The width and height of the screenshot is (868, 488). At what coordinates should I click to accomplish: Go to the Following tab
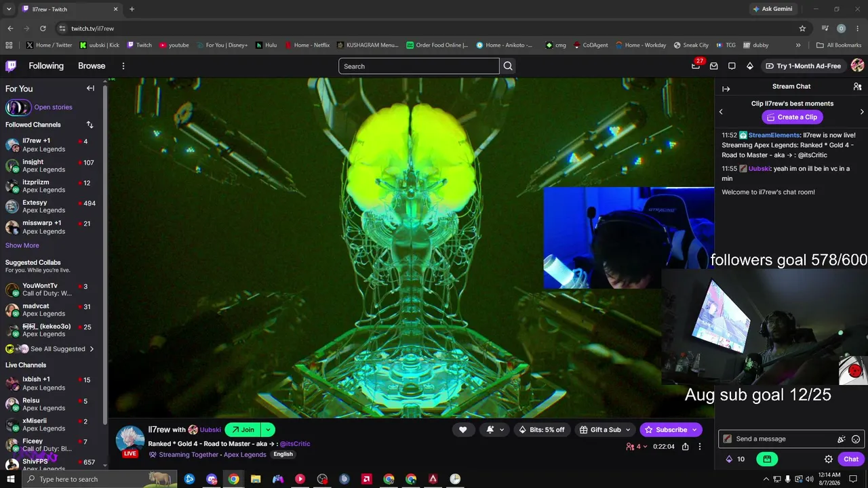click(x=46, y=66)
